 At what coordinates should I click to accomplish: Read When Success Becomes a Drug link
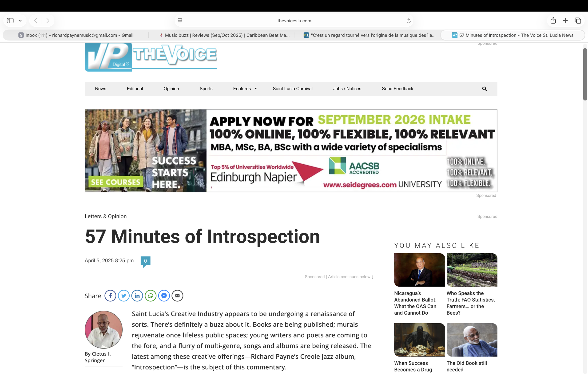tap(413, 366)
